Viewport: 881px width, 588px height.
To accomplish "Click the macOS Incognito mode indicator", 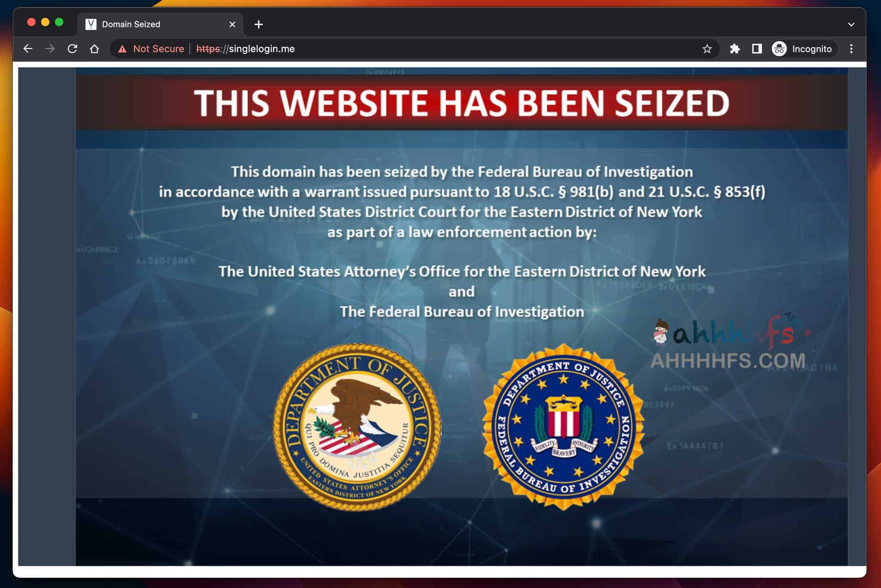I will [801, 49].
